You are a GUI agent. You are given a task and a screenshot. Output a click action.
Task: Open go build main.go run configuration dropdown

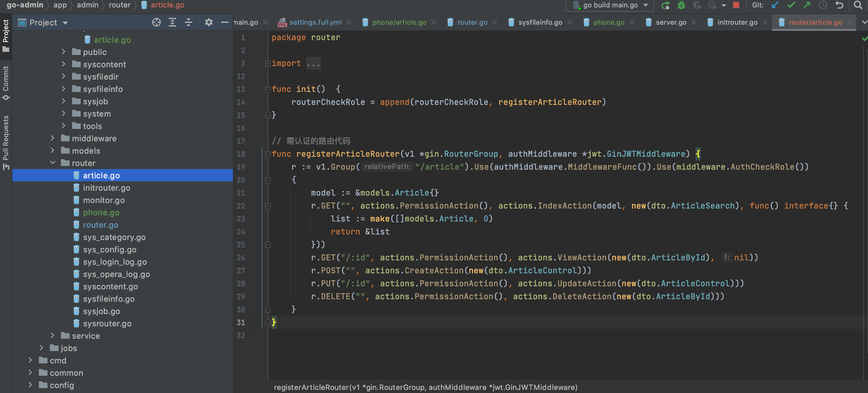point(610,5)
